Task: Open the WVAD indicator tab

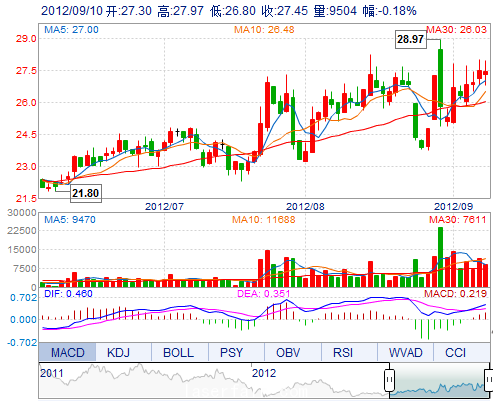Action: click(405, 352)
